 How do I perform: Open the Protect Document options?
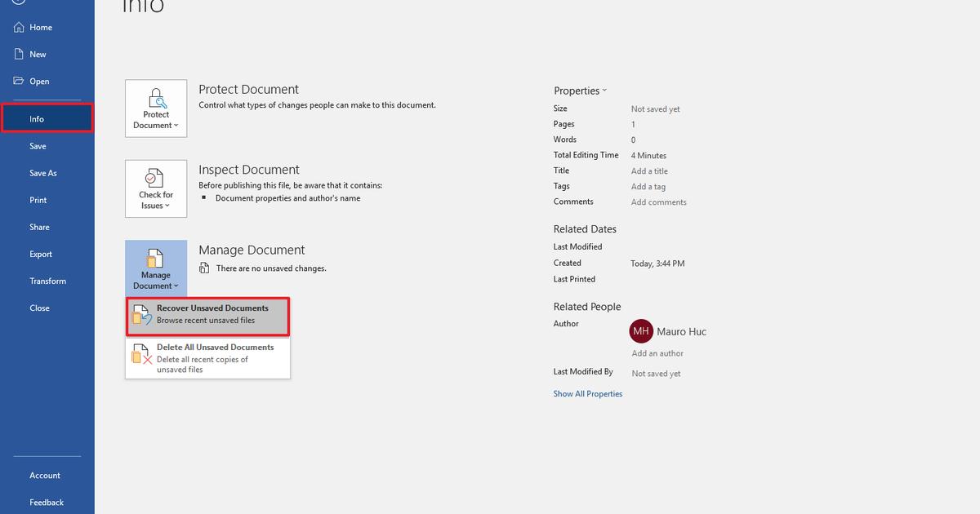[155, 109]
